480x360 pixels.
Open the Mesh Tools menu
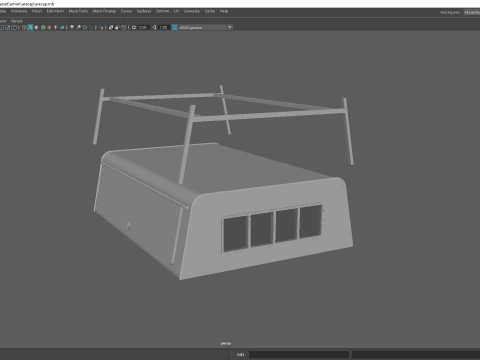pyautogui.click(x=78, y=11)
